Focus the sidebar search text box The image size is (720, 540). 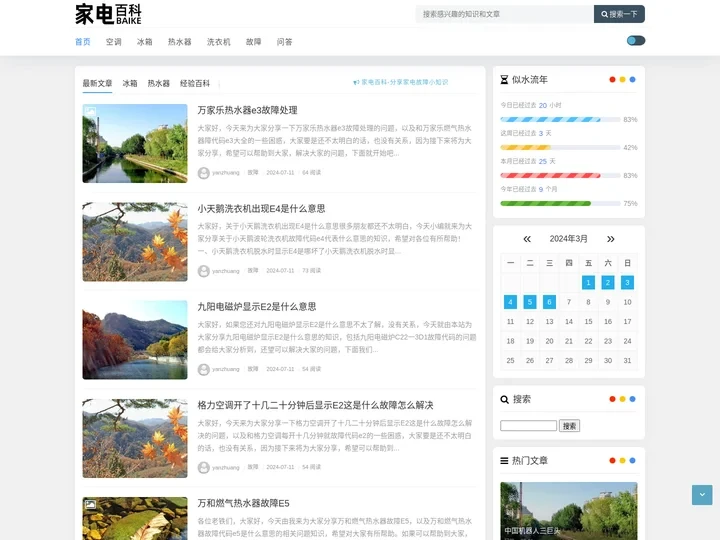529,426
